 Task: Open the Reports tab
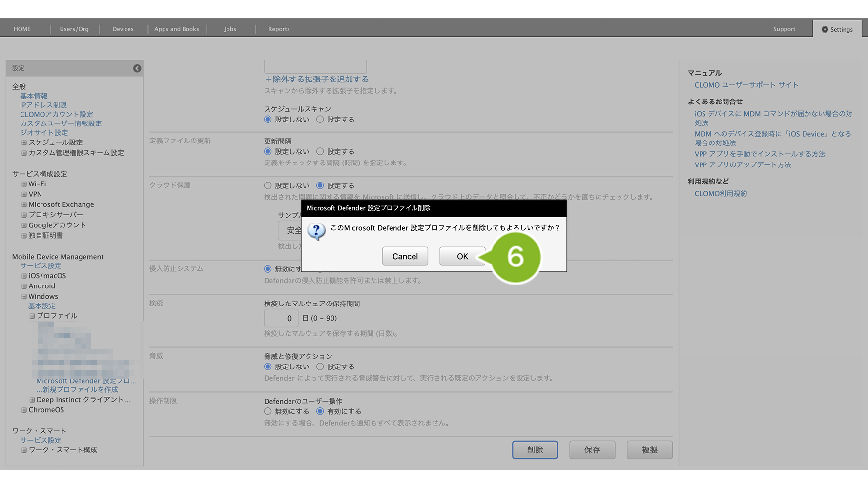pyautogui.click(x=279, y=29)
